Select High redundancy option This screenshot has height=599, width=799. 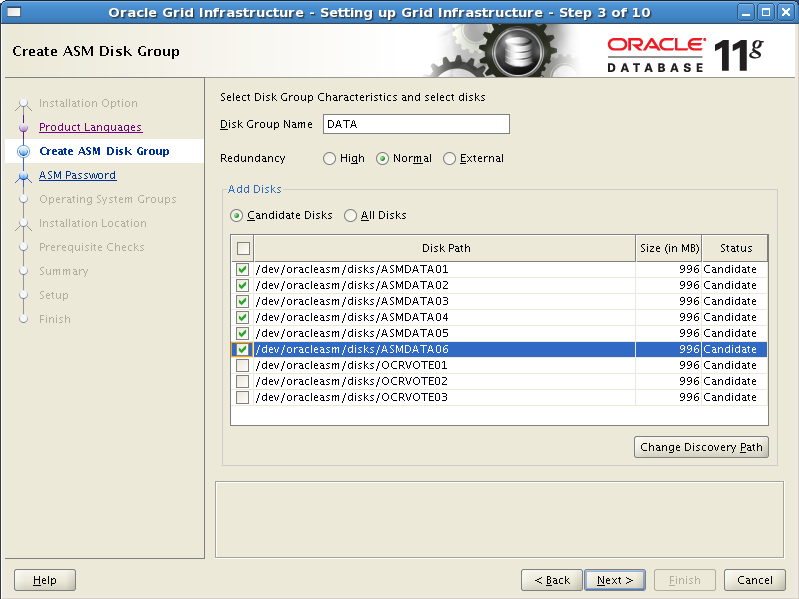click(x=329, y=158)
